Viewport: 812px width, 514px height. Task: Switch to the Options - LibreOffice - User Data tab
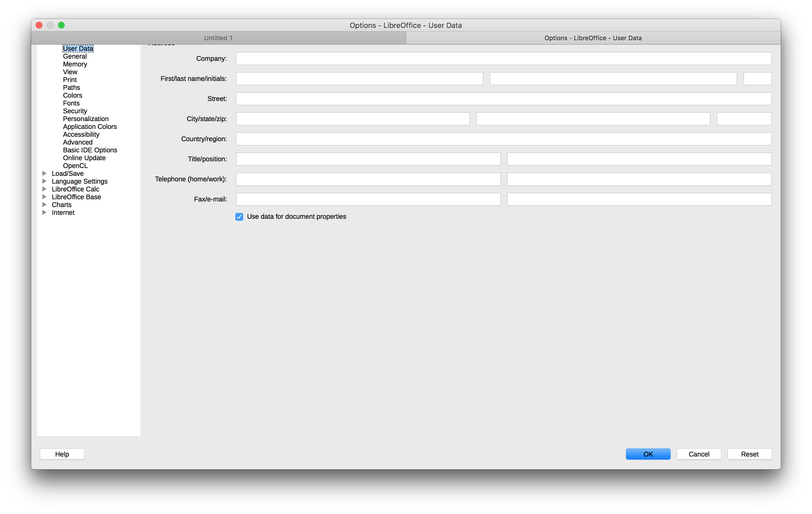coord(593,38)
